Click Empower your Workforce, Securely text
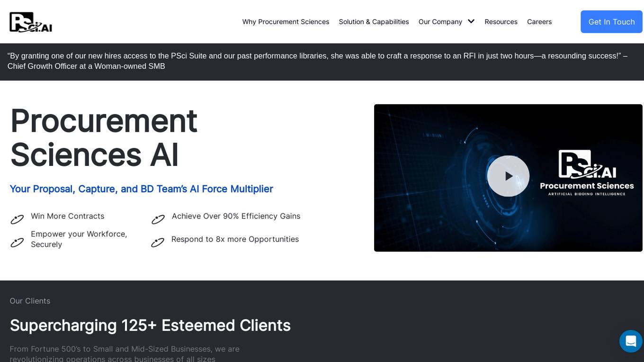 pyautogui.click(x=79, y=239)
